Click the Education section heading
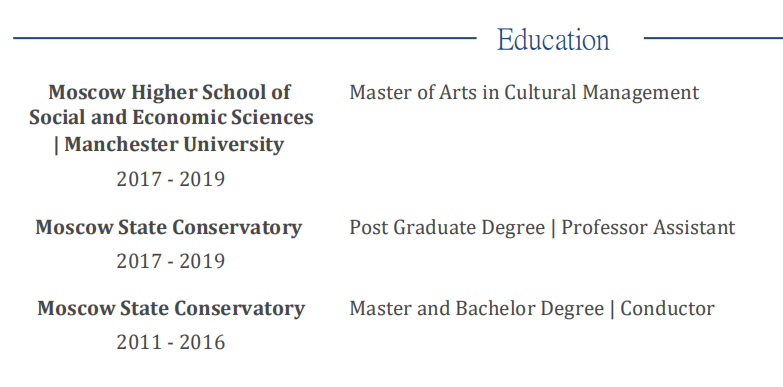783x387 pixels. tap(553, 39)
